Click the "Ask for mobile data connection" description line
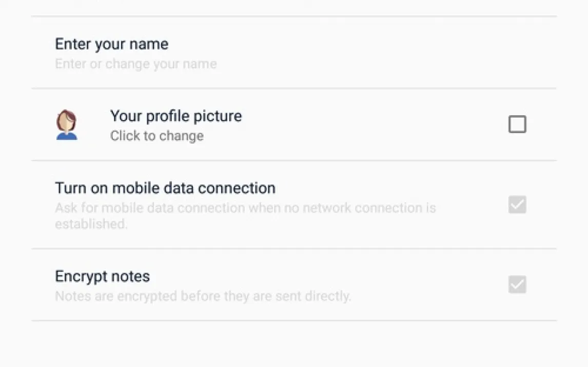 coord(245,208)
